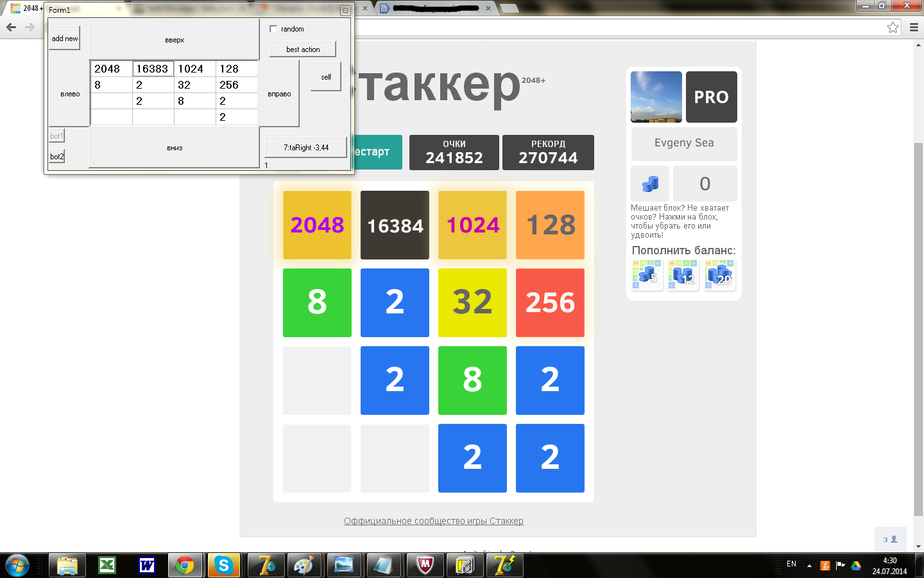Show hidden tray icons arrow
The image size is (924, 578).
tap(809, 566)
